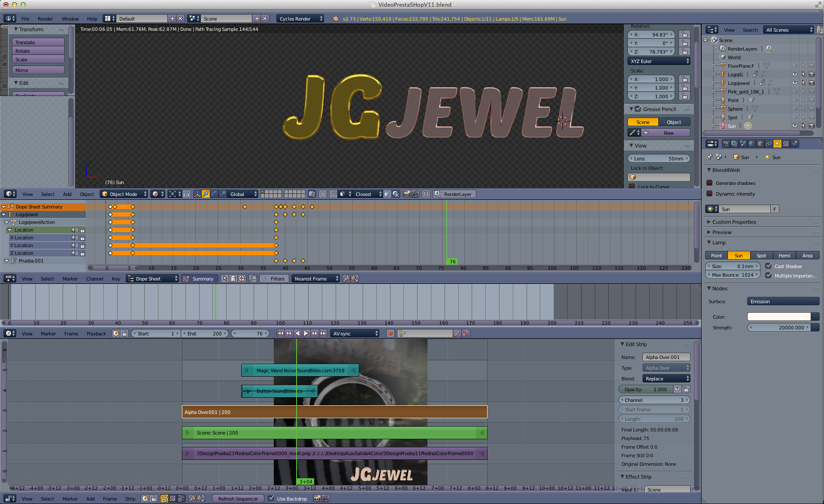The width and height of the screenshot is (824, 504).
Task: Pin the properties context with pushpin icon
Action: pos(709,157)
